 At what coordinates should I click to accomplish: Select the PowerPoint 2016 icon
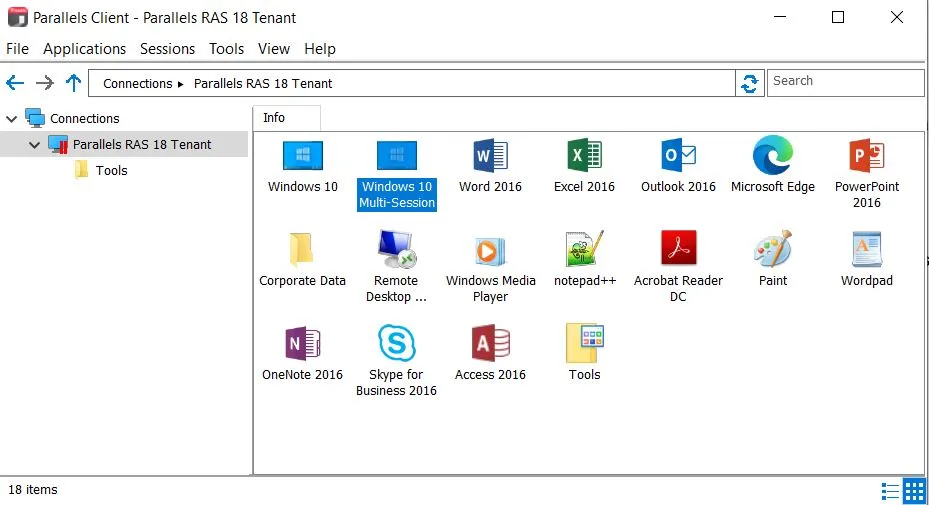pos(866,157)
